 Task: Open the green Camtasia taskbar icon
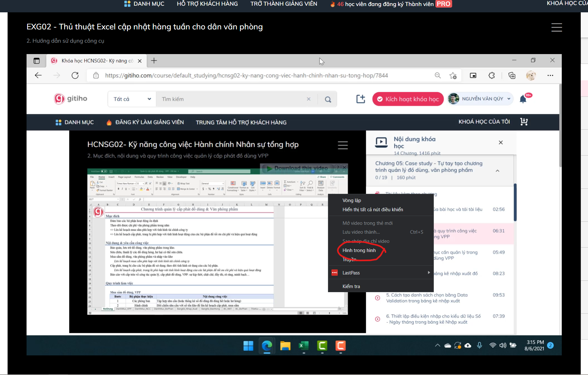pos(322,346)
